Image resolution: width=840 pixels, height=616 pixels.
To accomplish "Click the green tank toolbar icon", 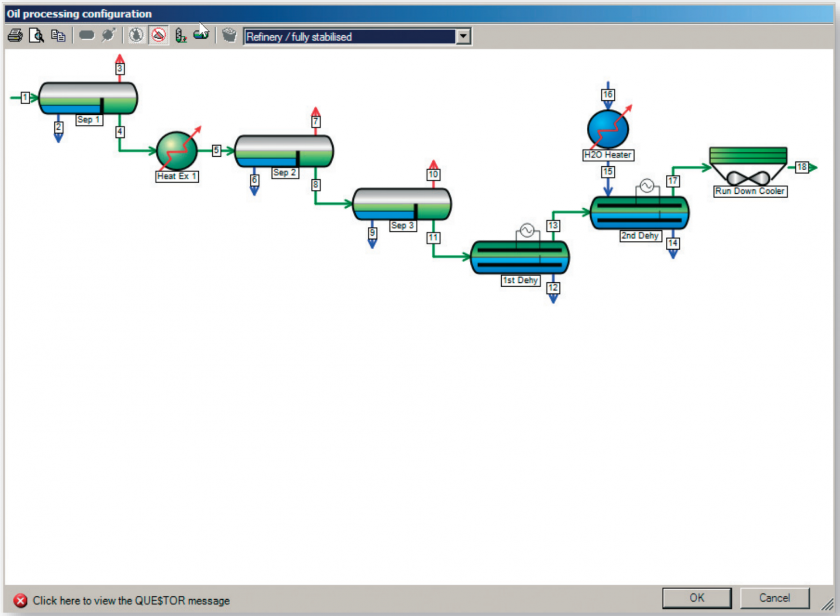I will tap(201, 35).
